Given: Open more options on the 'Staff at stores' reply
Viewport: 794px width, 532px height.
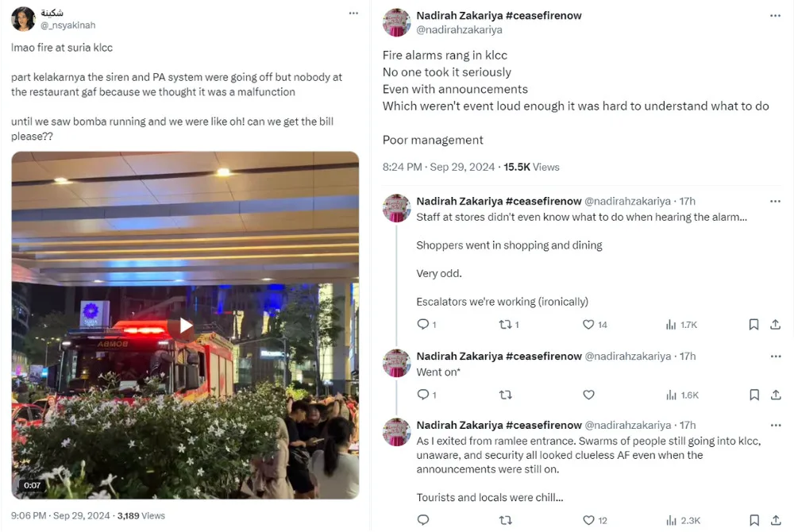Looking at the screenshot, I should point(776,201).
